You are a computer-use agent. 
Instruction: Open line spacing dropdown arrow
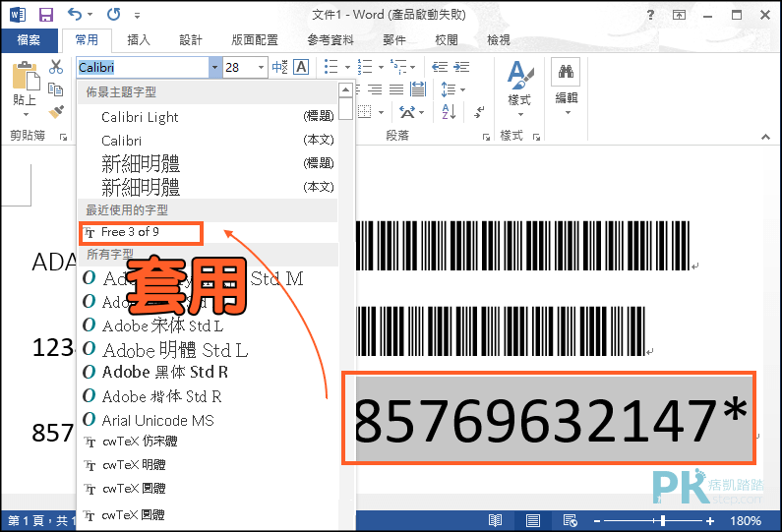point(463,90)
